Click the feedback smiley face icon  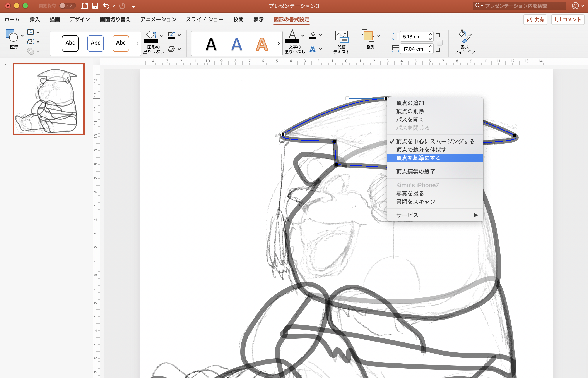point(575,6)
